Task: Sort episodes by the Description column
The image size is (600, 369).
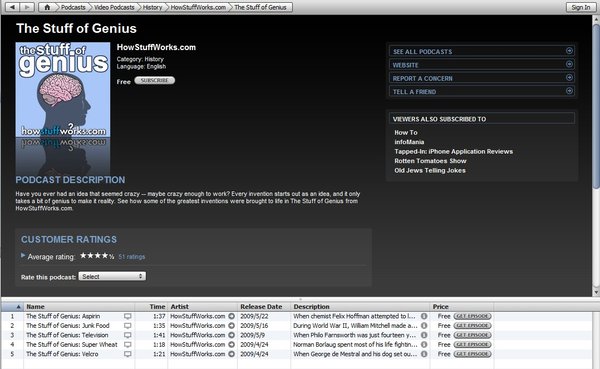Action: (360, 307)
